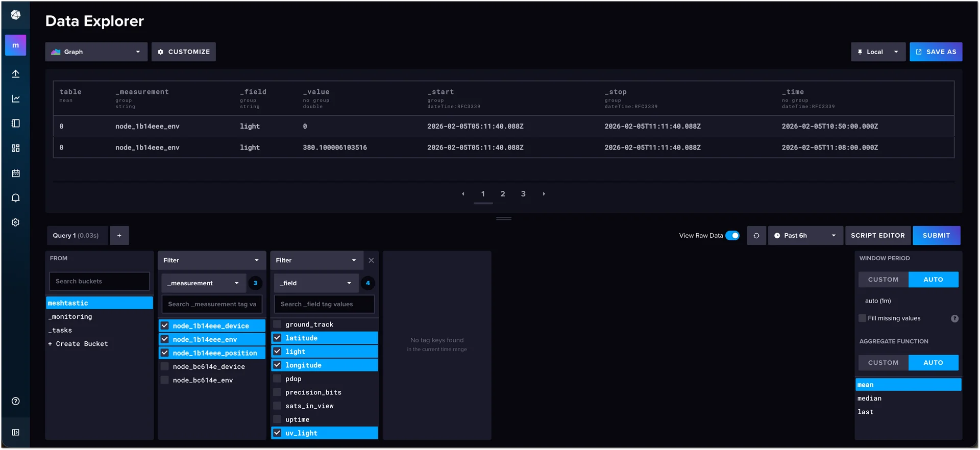Focus the Search _field tag values input
The width and height of the screenshot is (980, 450).
click(325, 304)
